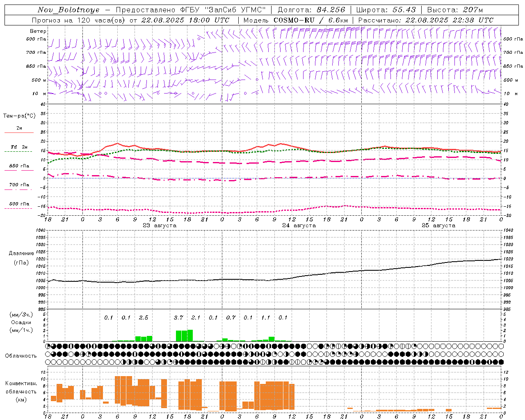Click the 500 гПа temperature legend entry
The image size is (525, 420).
point(19,204)
